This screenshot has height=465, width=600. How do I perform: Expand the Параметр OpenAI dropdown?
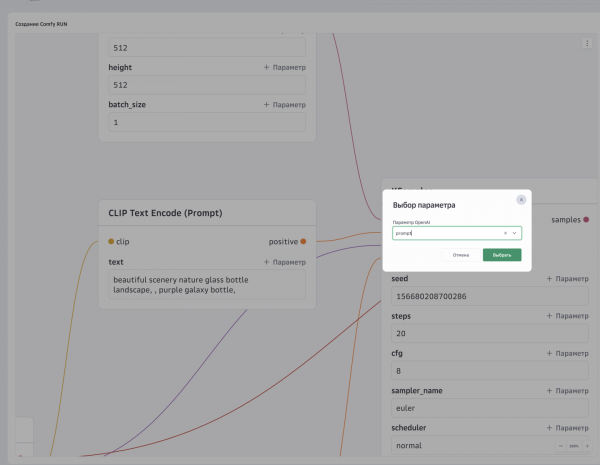tap(514, 233)
